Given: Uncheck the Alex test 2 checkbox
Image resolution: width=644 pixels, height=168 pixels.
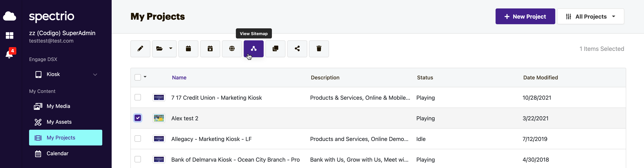Looking at the screenshot, I should (x=138, y=118).
